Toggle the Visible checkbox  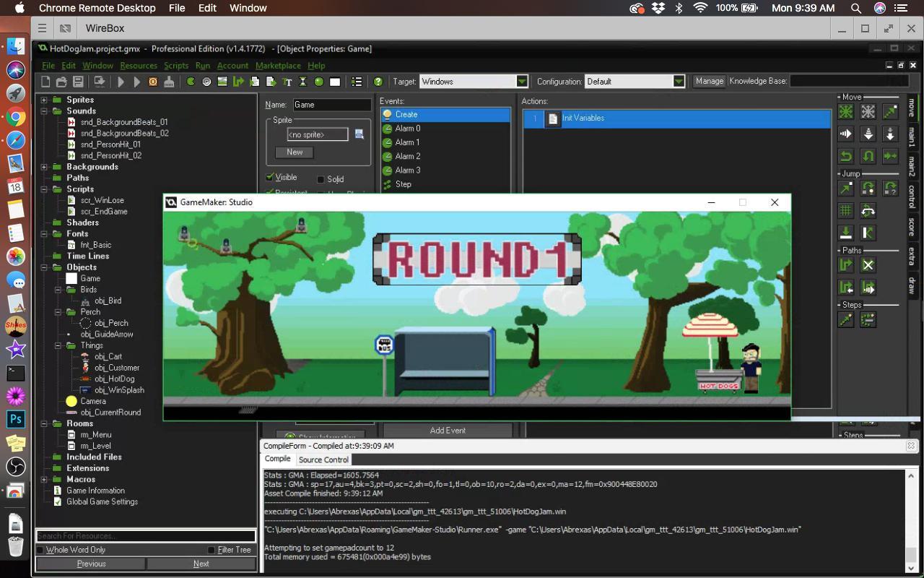tap(270, 177)
